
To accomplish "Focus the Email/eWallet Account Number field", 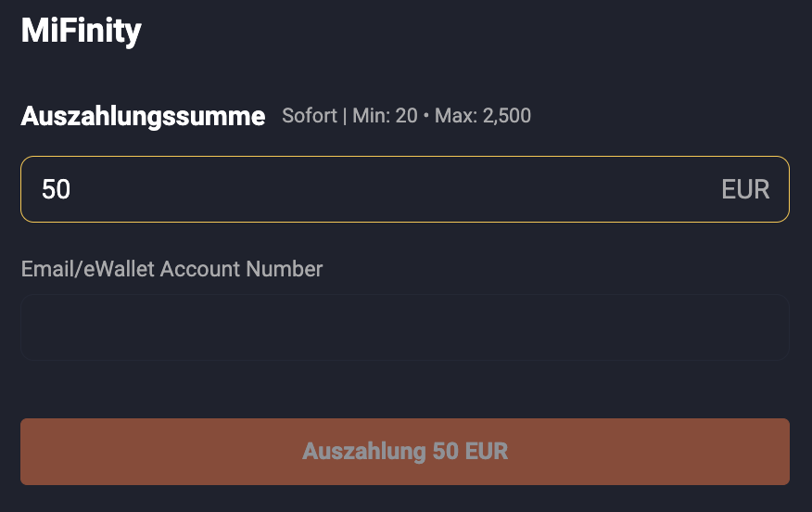I will click(404, 327).
